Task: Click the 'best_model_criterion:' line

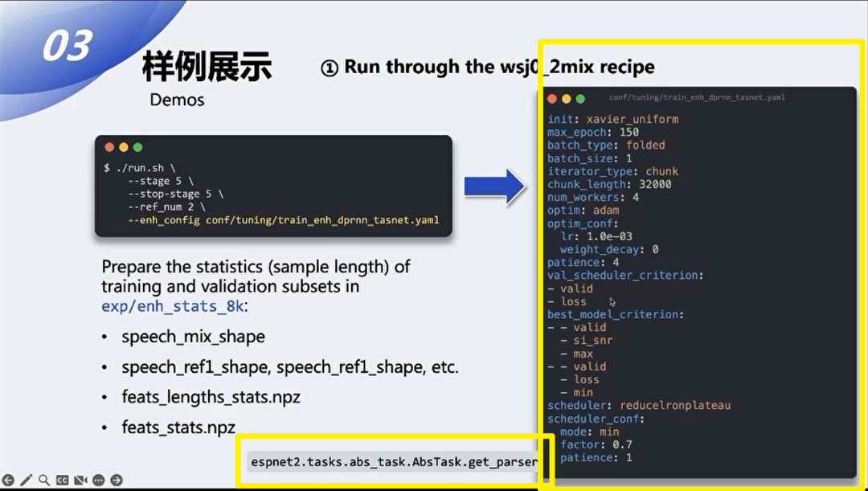Action: pyautogui.click(x=616, y=314)
